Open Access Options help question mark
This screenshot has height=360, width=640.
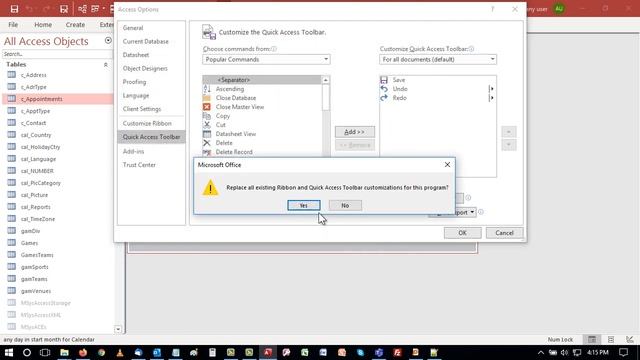point(493,9)
